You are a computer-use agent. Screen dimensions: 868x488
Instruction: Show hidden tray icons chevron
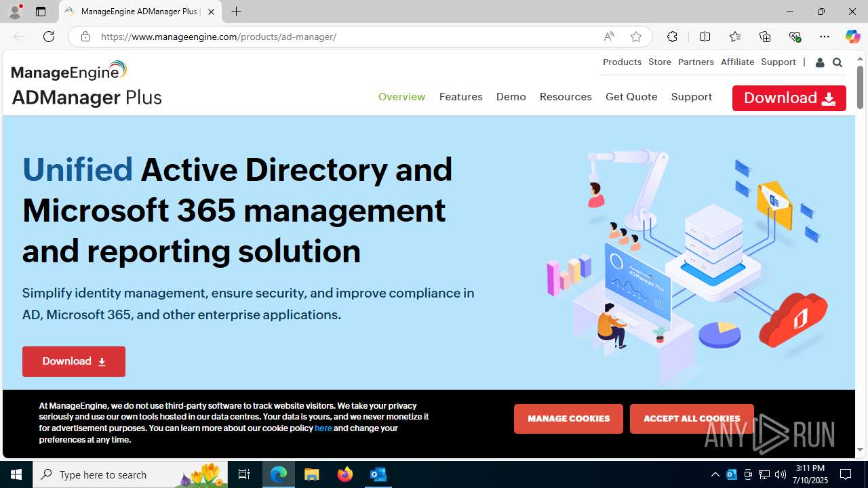tap(715, 474)
